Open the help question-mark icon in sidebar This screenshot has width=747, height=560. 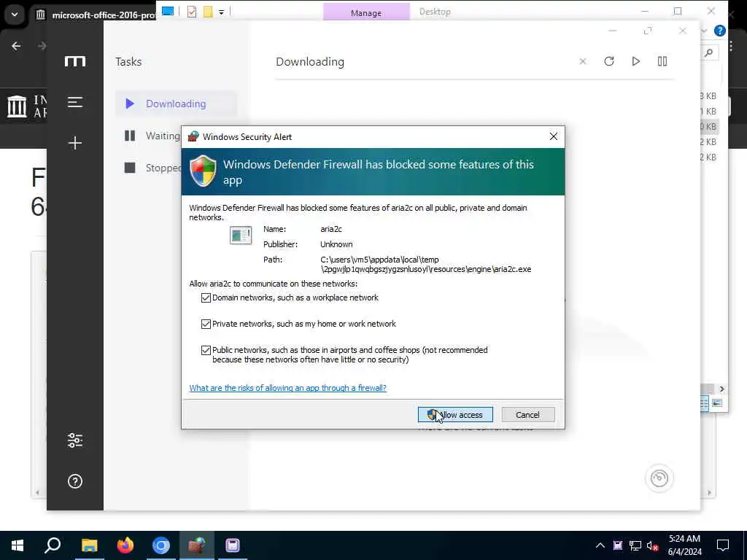tap(75, 481)
